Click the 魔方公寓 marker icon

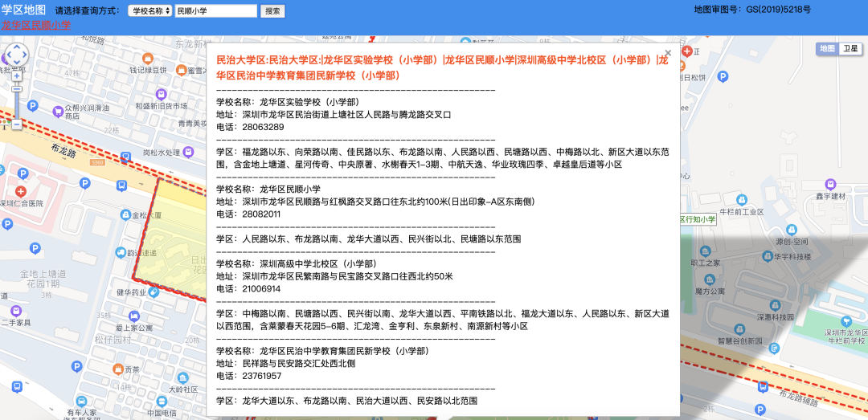point(710,279)
